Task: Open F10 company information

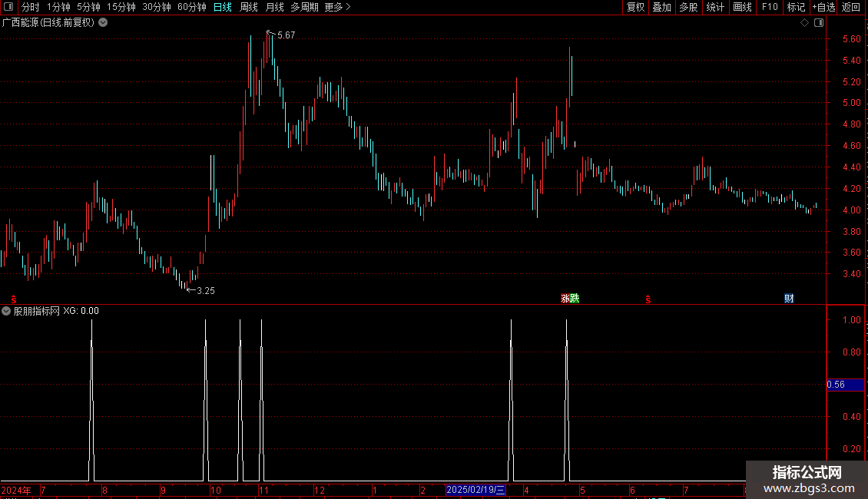Action: pyautogui.click(x=770, y=7)
